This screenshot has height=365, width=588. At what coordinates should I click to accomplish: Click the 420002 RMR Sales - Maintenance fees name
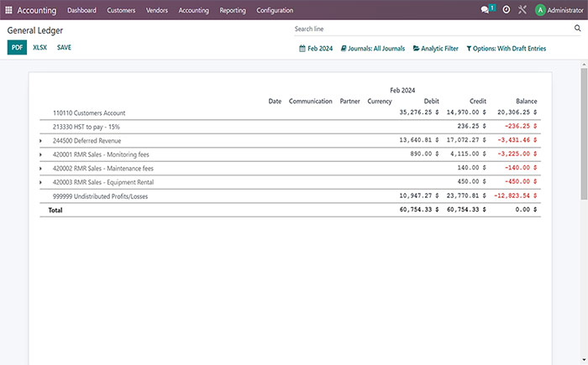point(103,169)
